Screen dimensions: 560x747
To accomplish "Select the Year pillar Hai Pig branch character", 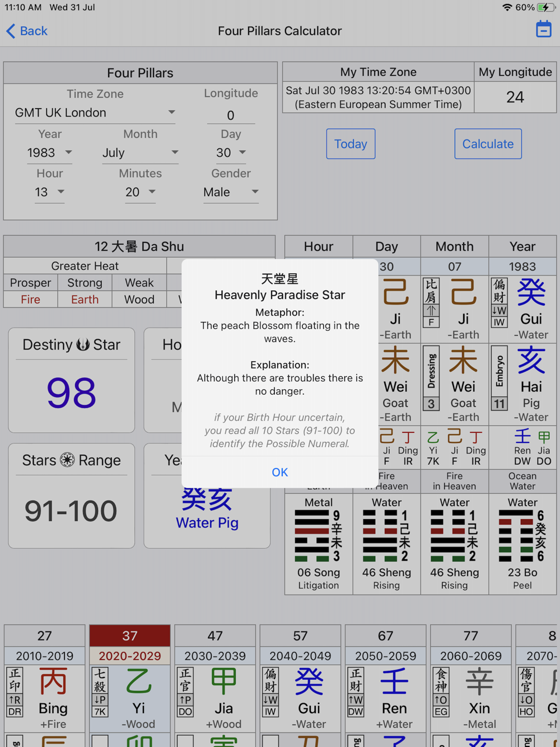I will click(x=531, y=360).
